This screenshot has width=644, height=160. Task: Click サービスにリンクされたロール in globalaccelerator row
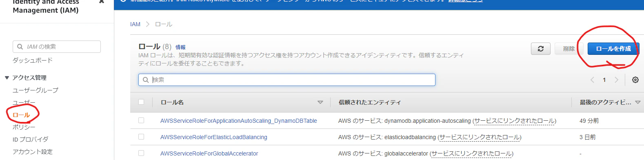[471, 153]
